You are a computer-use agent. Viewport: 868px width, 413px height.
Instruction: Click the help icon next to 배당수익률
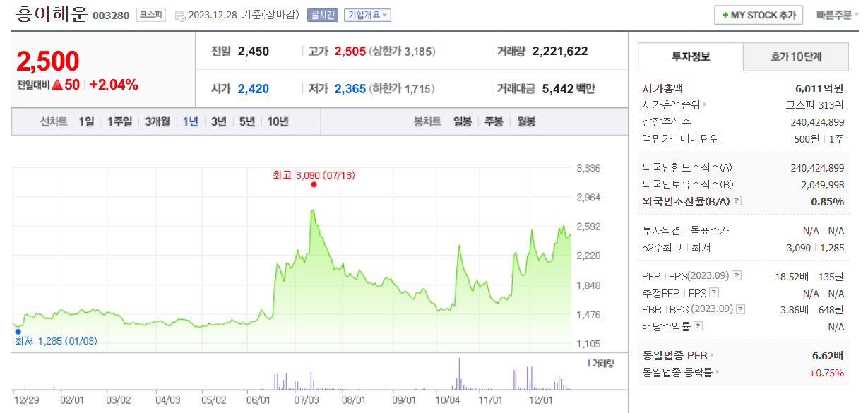point(698,326)
